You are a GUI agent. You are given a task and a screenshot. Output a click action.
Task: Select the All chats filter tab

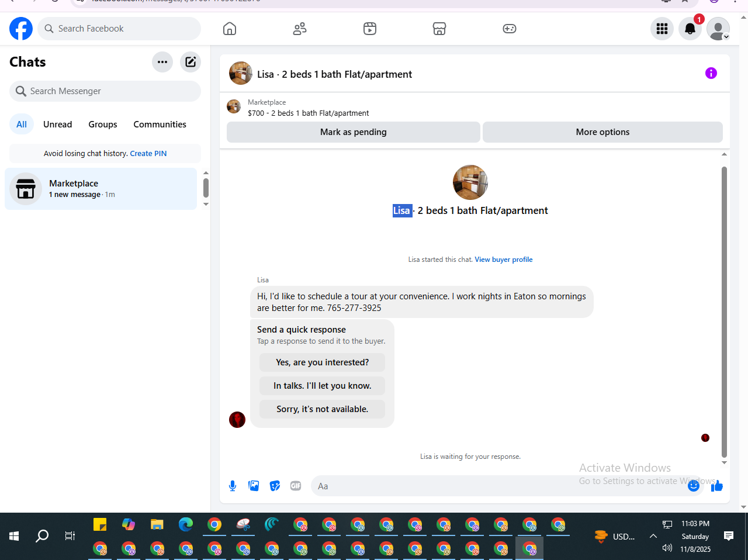pos(22,125)
